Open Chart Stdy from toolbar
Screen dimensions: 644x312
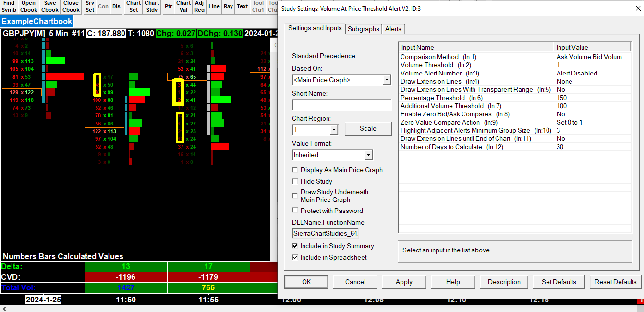(152, 6)
